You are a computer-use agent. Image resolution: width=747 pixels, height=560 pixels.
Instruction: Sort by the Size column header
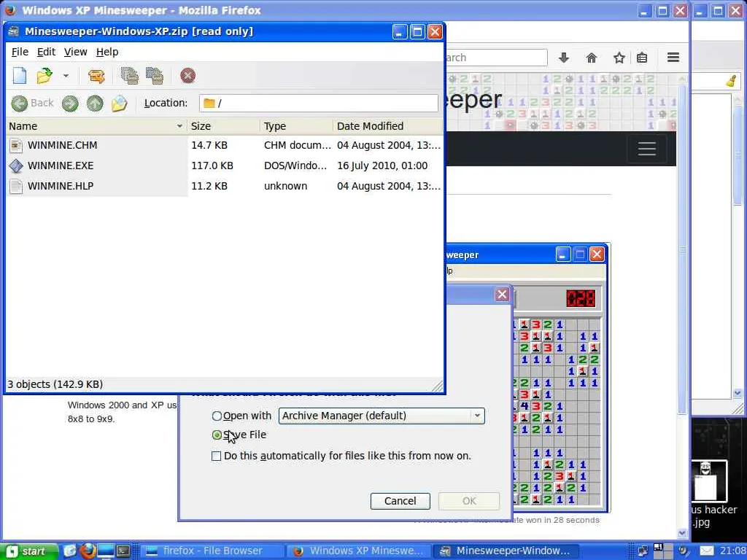coord(224,126)
